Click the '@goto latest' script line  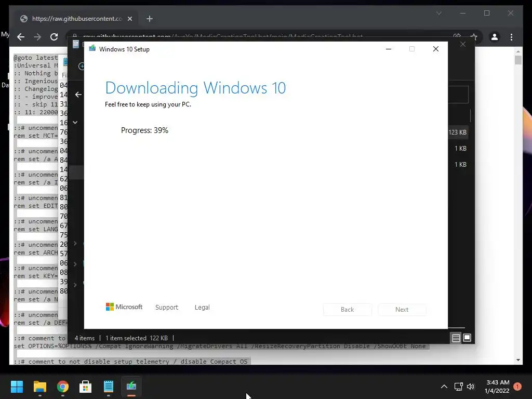36,58
